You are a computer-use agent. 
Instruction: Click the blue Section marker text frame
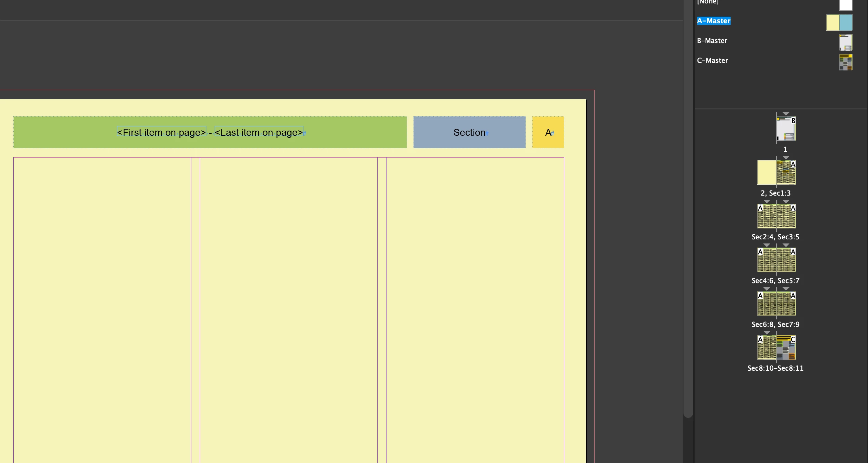tap(469, 132)
